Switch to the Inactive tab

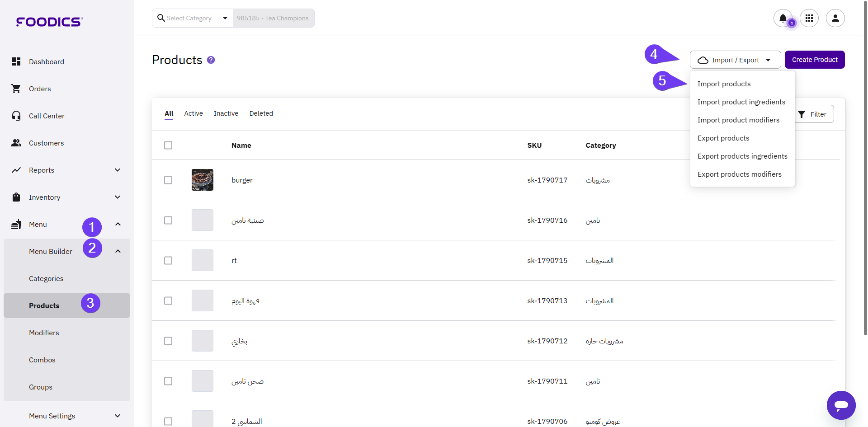click(226, 113)
